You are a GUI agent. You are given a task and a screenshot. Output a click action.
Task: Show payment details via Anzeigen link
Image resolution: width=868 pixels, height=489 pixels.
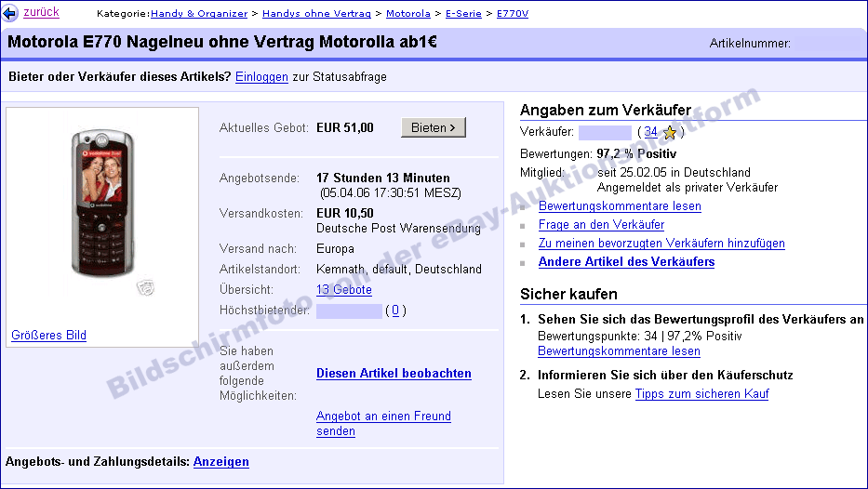pyautogui.click(x=220, y=462)
